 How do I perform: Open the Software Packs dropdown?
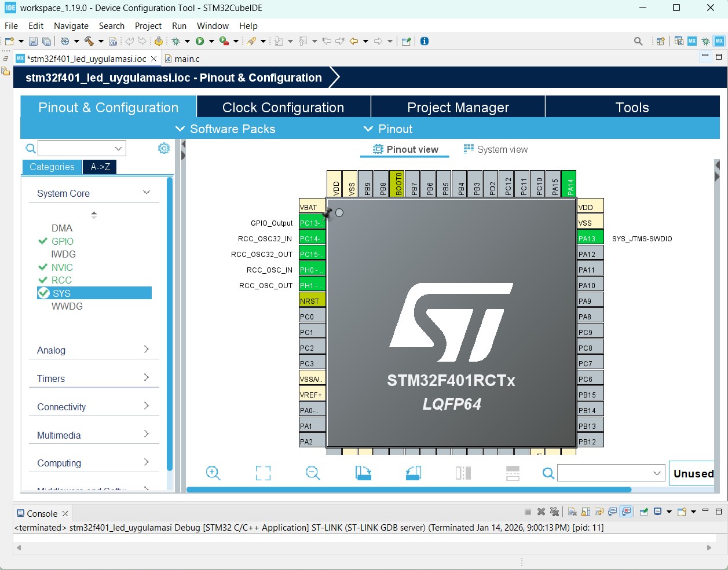tap(225, 129)
